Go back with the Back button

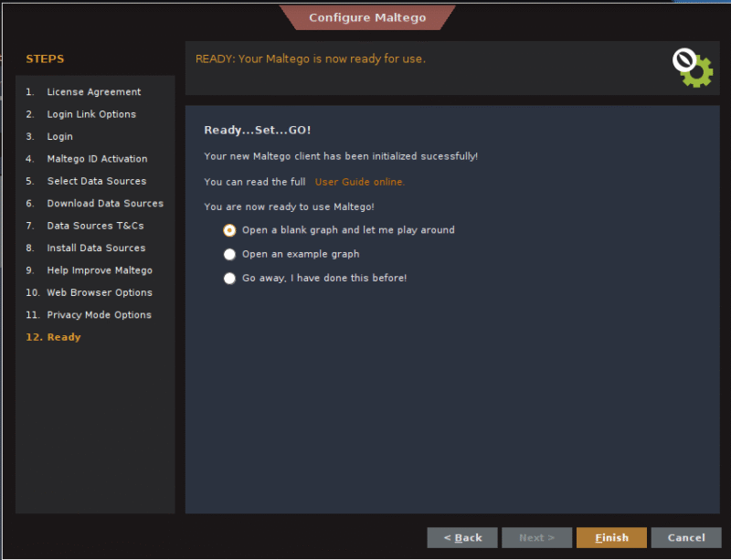pyautogui.click(x=462, y=538)
